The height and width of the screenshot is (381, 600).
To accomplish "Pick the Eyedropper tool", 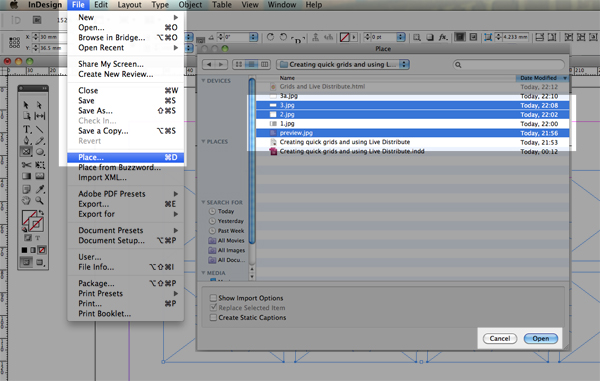I will tap(39, 189).
